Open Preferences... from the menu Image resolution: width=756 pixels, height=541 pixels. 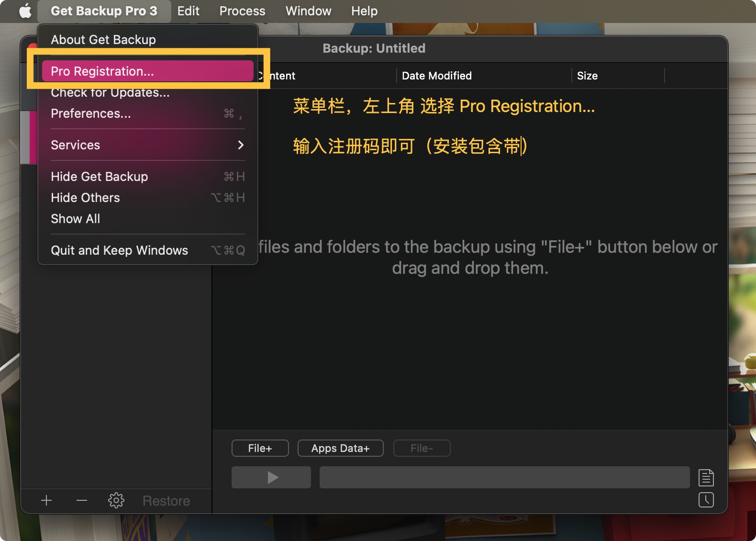pyautogui.click(x=148, y=113)
